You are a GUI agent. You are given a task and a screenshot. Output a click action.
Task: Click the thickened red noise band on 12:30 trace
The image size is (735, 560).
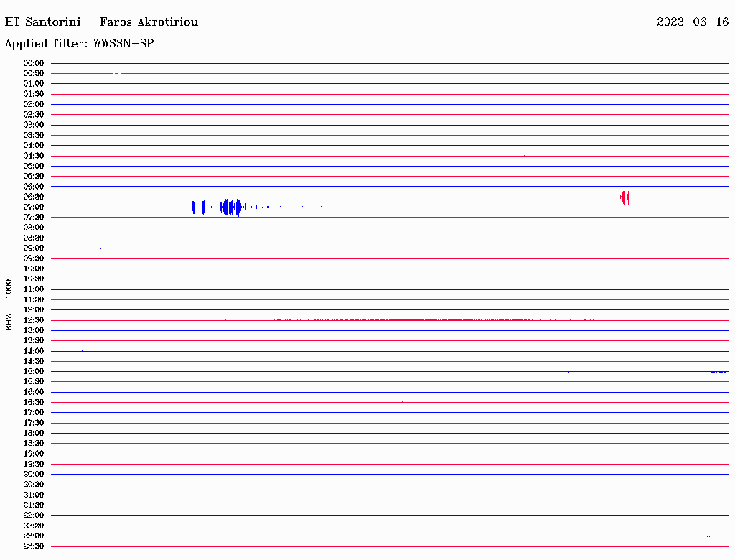click(439, 320)
